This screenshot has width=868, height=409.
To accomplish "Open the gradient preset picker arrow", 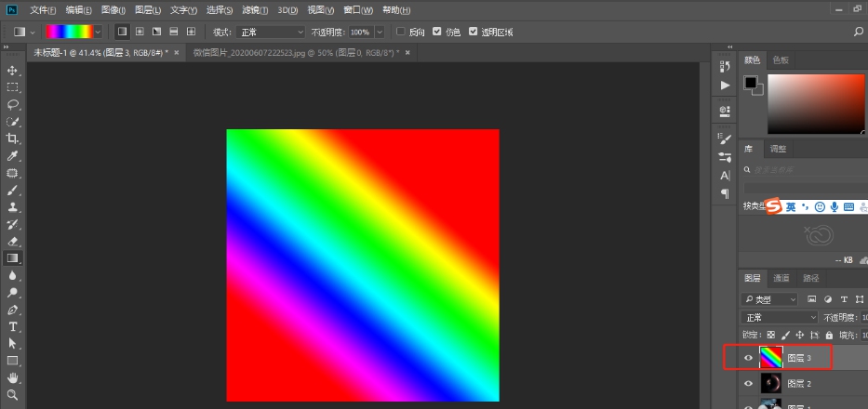I will (x=98, y=32).
